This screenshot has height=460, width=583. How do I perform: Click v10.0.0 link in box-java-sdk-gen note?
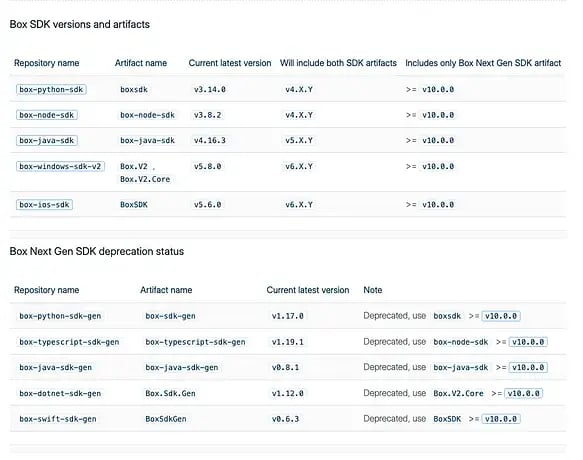point(528,368)
